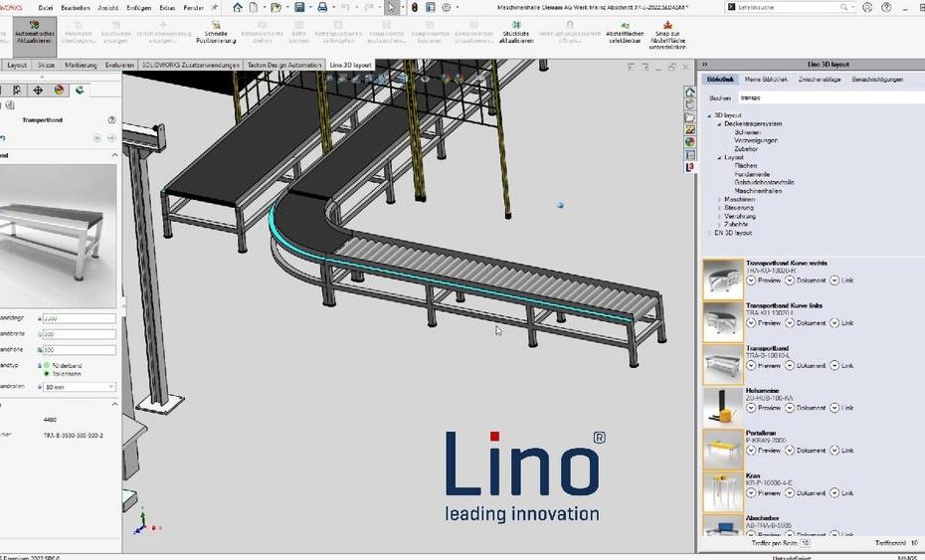Click Schnelle Positionierung tool
This screenshot has height=560, width=925.
point(216,33)
